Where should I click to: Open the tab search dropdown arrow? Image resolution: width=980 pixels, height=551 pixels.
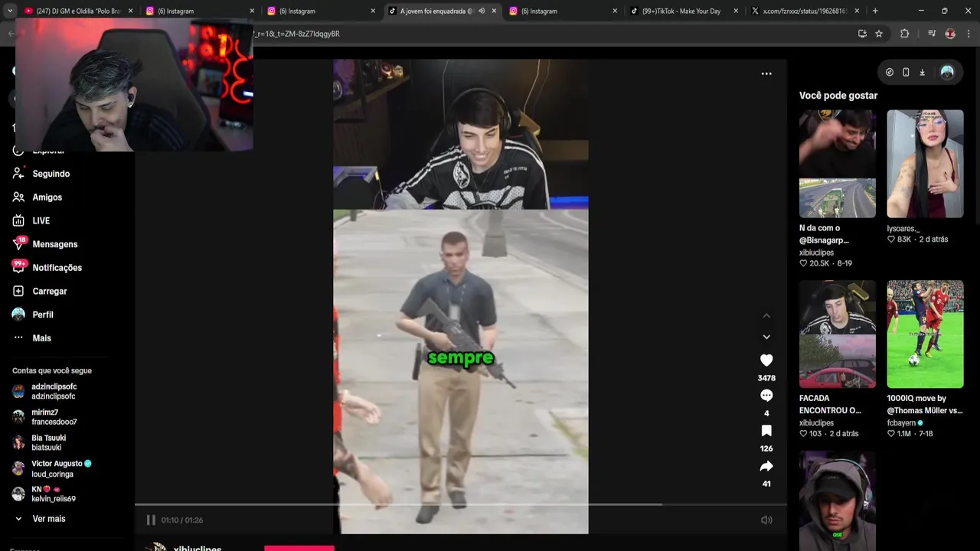click(9, 11)
